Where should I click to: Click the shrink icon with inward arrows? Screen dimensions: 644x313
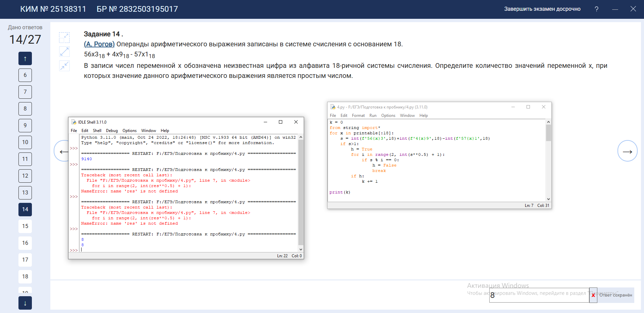point(64,65)
